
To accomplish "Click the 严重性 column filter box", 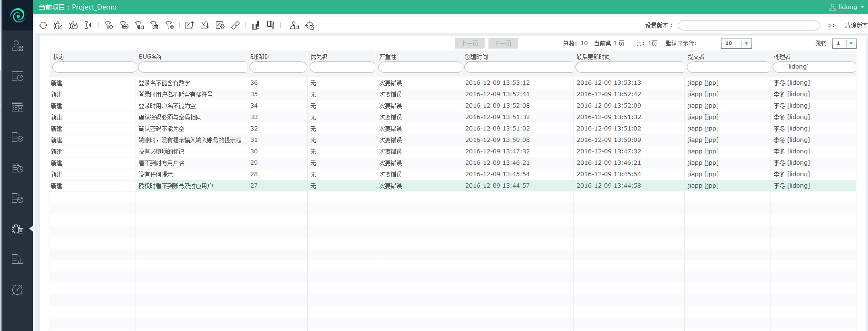I will [x=420, y=67].
